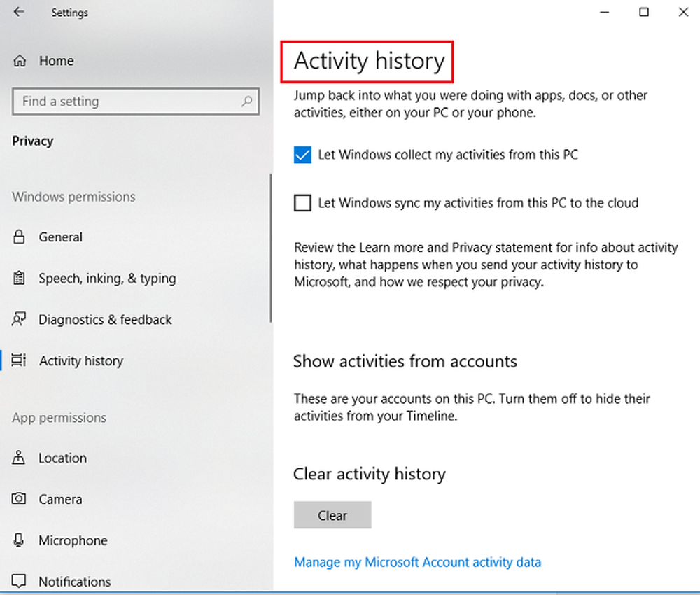Click the sidebar vertical scrollbar
This screenshot has height=595, width=700.
(x=270, y=248)
